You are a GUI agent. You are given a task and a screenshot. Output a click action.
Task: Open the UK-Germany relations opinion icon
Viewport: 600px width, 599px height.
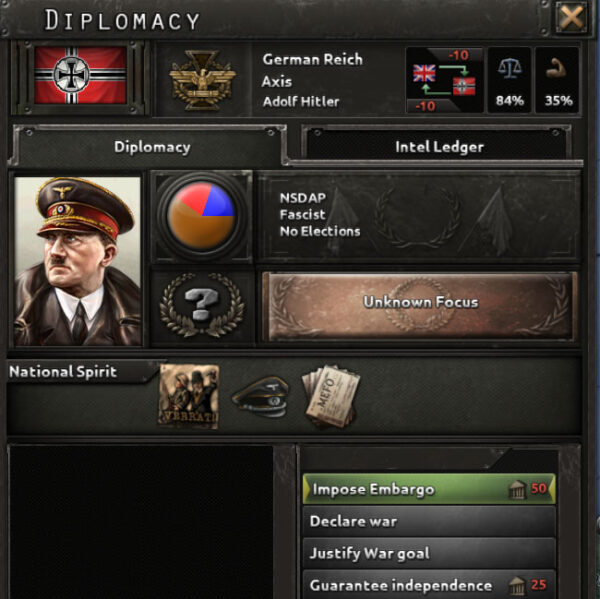pyautogui.click(x=444, y=80)
